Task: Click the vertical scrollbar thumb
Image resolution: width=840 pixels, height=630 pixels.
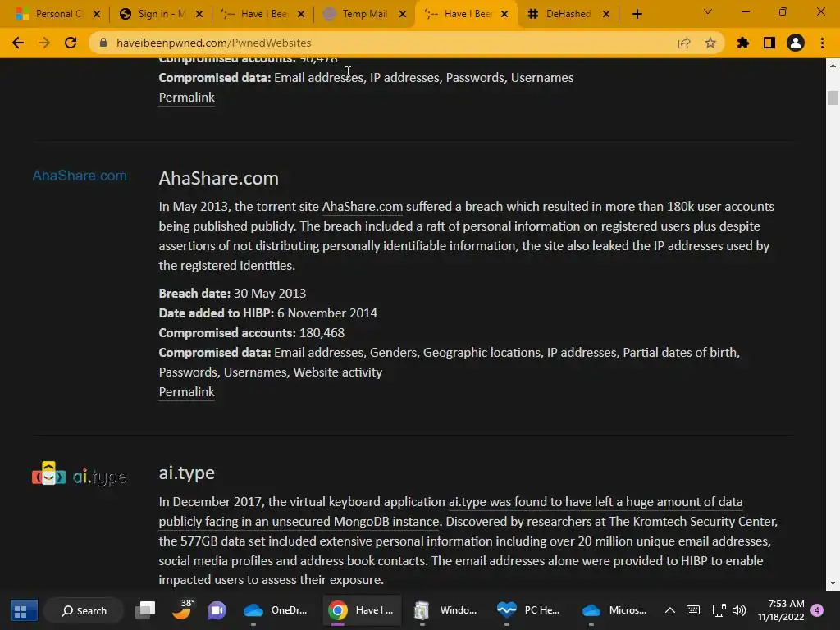Action: (833, 98)
